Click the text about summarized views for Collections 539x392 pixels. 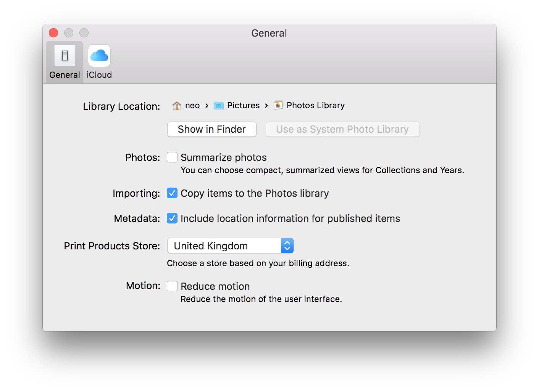pos(322,170)
